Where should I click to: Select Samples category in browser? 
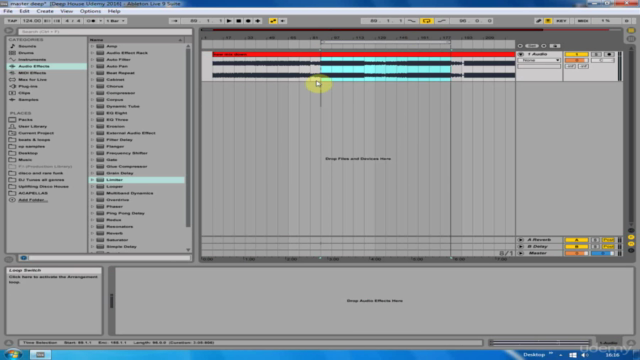[28, 100]
